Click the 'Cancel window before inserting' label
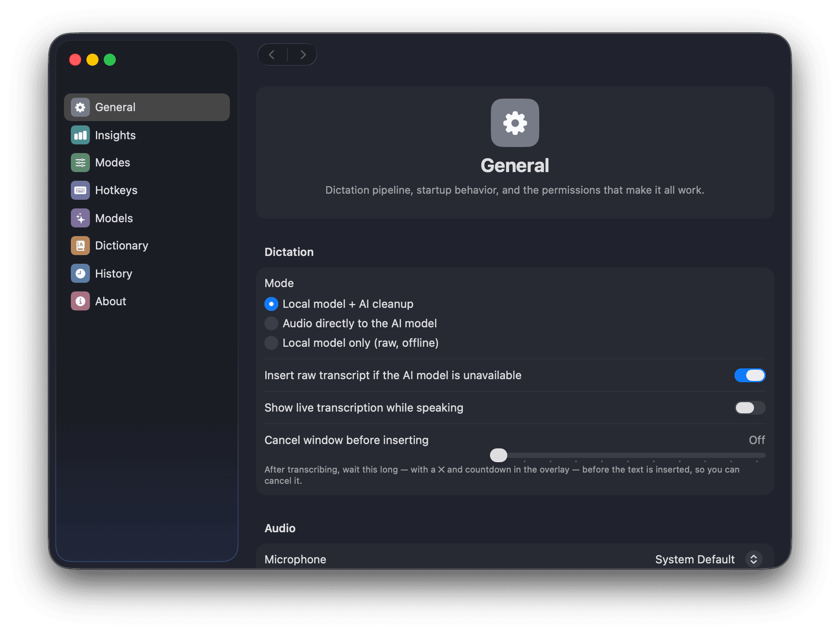This screenshot has width=840, height=633. (347, 440)
